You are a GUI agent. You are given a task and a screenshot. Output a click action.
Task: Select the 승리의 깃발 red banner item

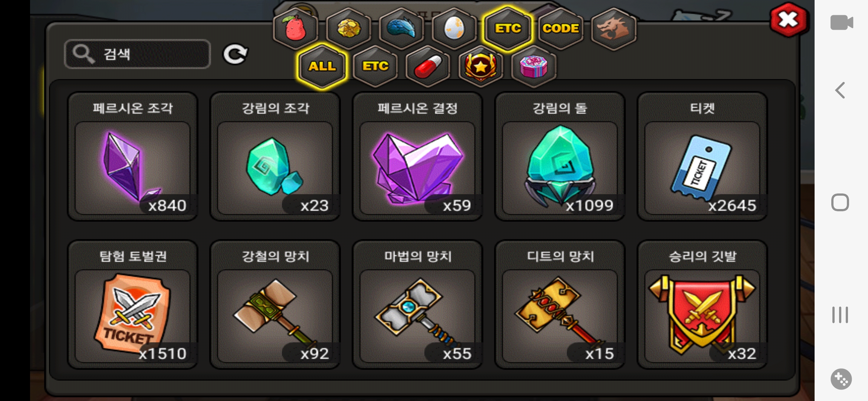(x=702, y=304)
